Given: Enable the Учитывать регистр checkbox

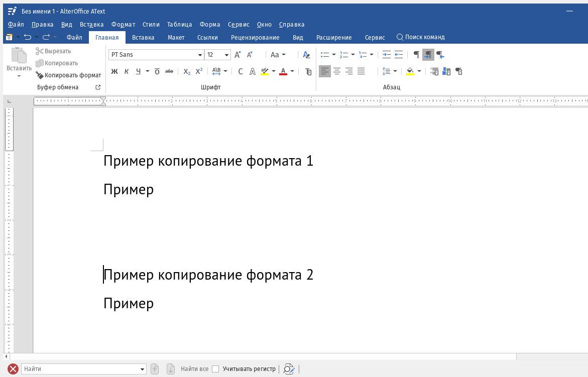Looking at the screenshot, I should (x=215, y=369).
